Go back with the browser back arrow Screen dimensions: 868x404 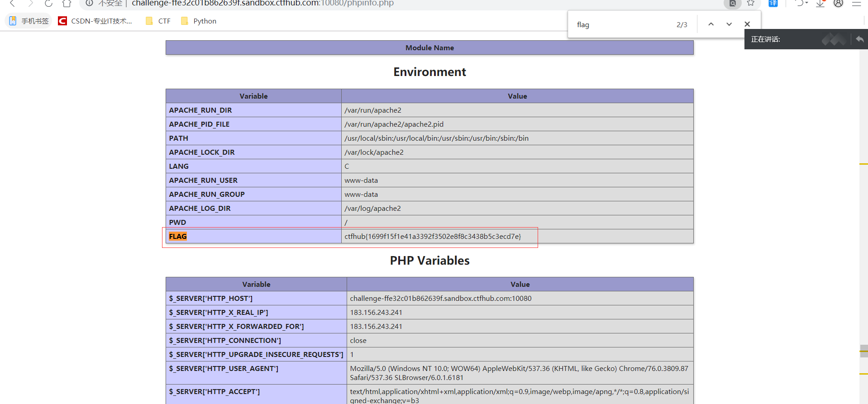(x=13, y=3)
